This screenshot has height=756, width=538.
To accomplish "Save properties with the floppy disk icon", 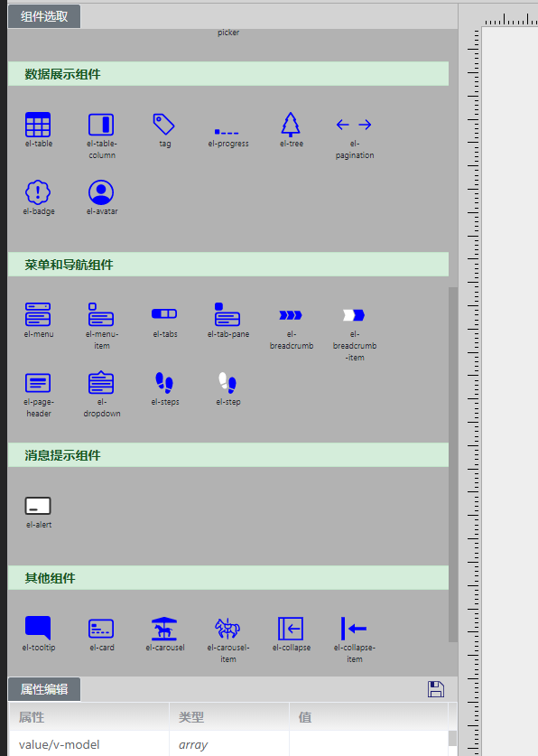I will click(x=436, y=689).
